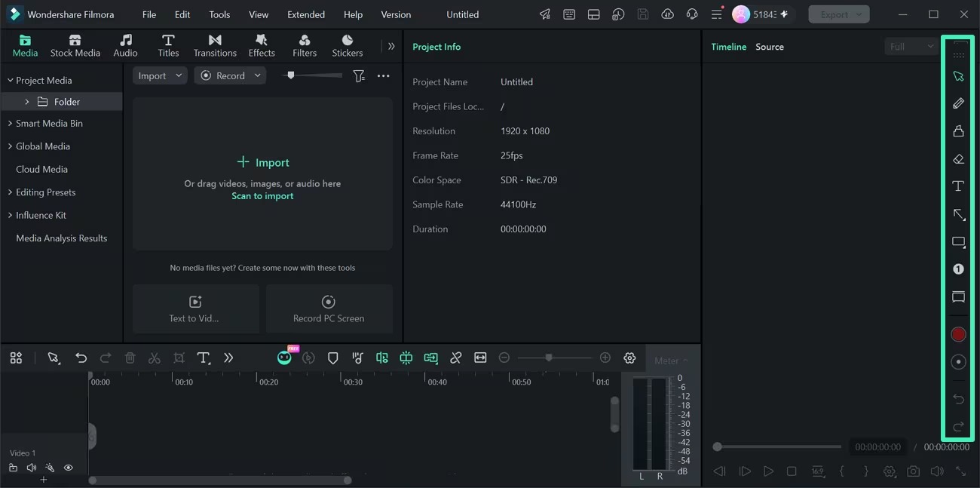
Task: Open the keyboard shortcuts icon in title bar
Action: point(569,14)
